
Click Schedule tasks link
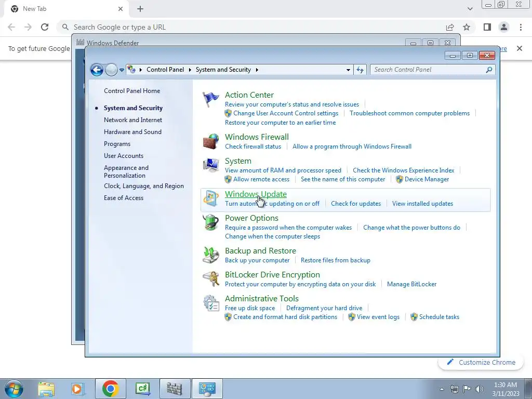pyautogui.click(x=440, y=317)
